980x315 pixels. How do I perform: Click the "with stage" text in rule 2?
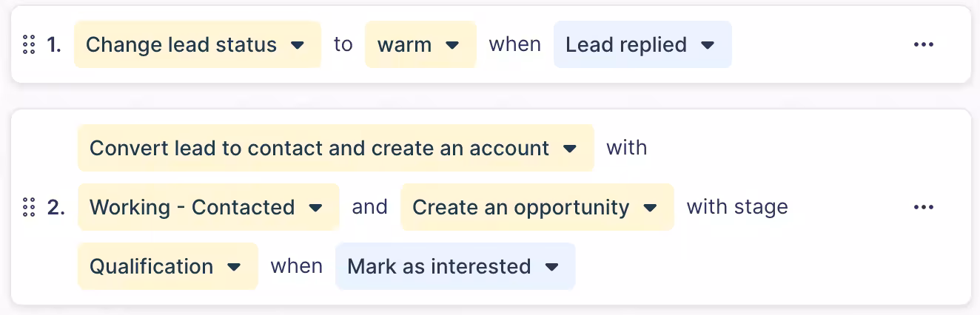(x=736, y=207)
